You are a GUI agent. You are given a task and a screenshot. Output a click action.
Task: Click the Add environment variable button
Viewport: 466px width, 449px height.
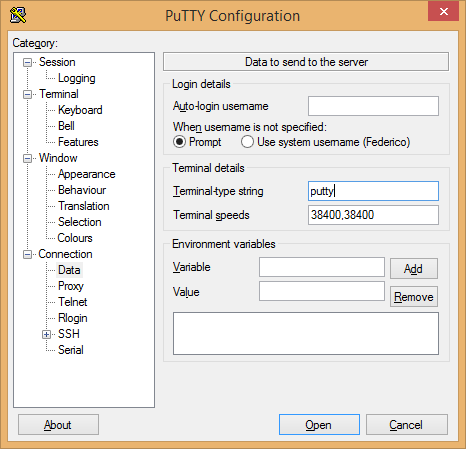pos(414,268)
